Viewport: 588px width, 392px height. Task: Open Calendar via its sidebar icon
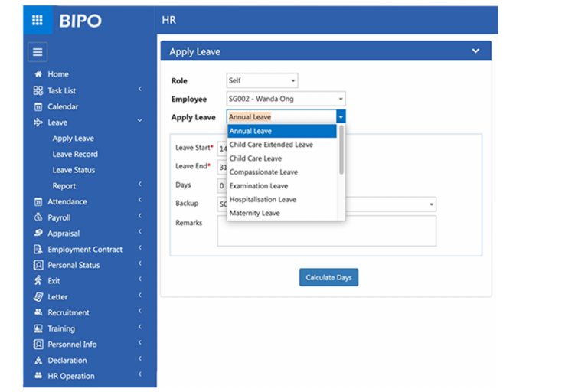pos(38,106)
